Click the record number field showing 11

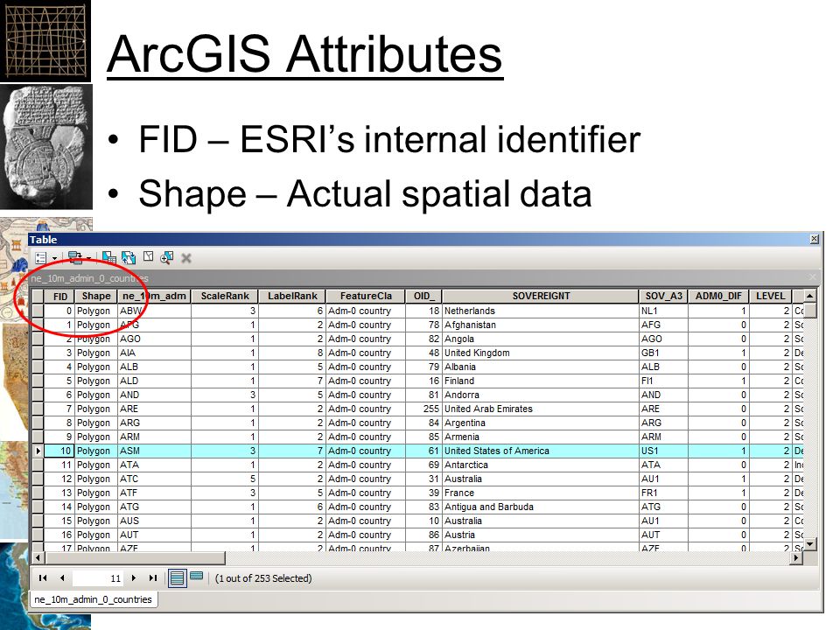point(98,578)
